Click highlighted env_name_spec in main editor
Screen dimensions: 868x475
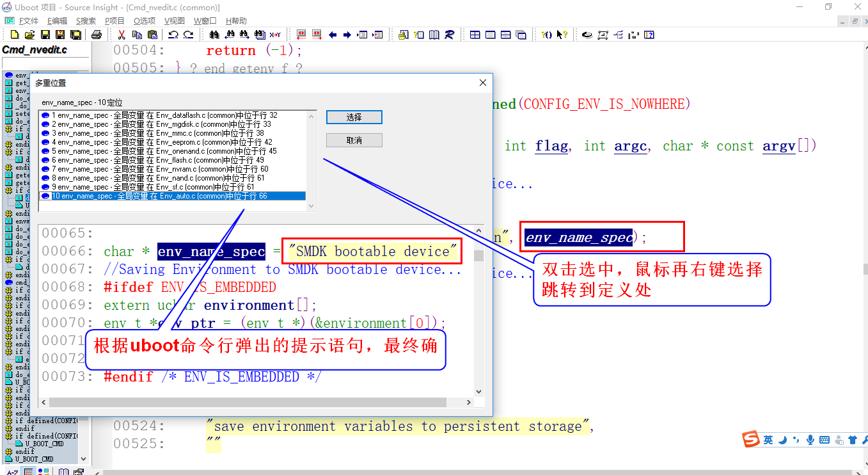[579, 237]
